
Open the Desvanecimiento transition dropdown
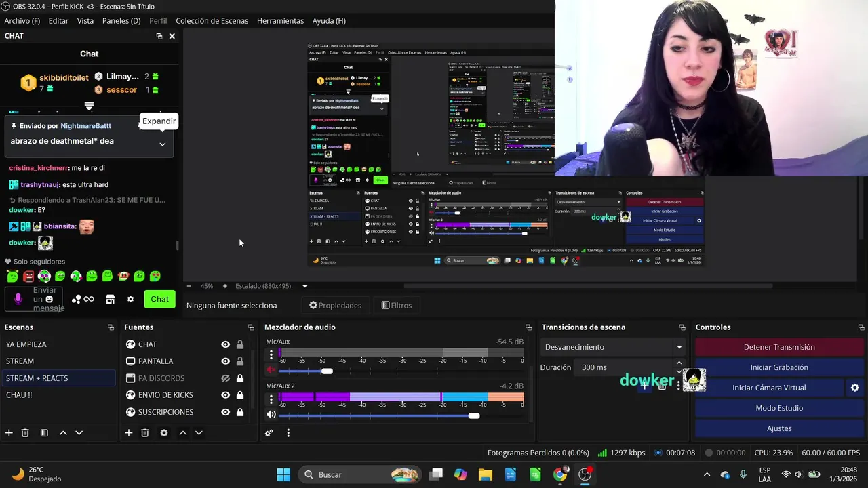coord(613,347)
